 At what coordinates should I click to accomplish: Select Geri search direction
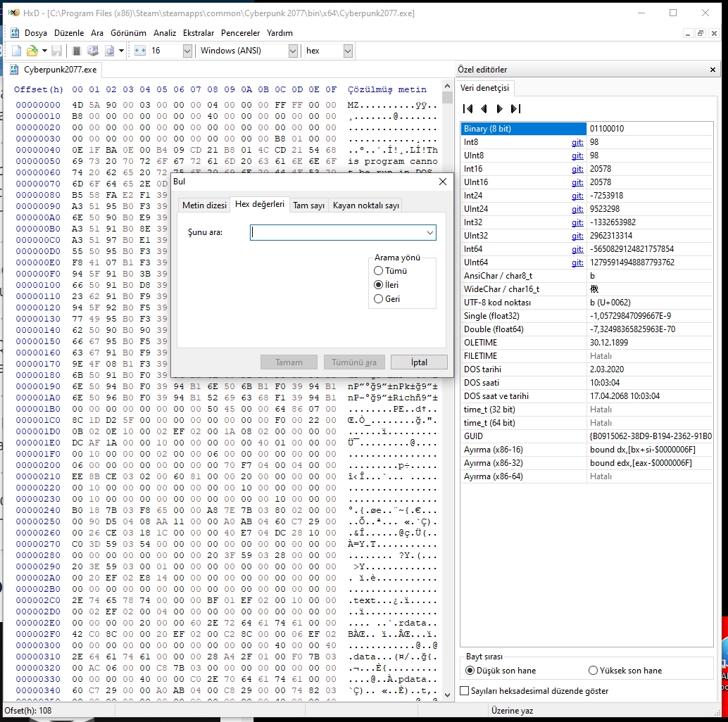tap(387, 299)
